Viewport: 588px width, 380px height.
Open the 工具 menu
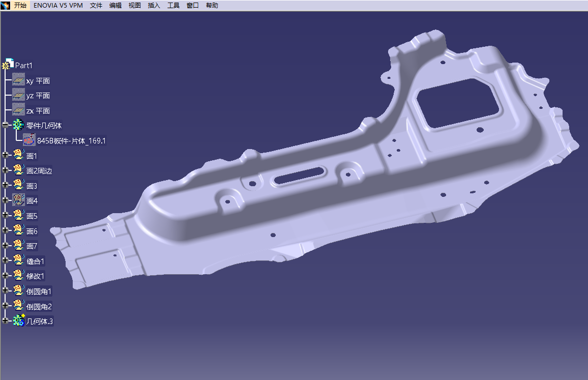[173, 6]
